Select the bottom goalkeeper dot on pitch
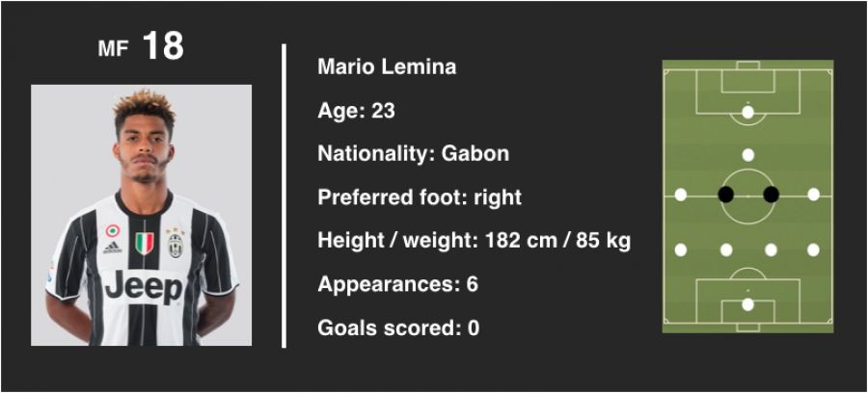 (748, 304)
